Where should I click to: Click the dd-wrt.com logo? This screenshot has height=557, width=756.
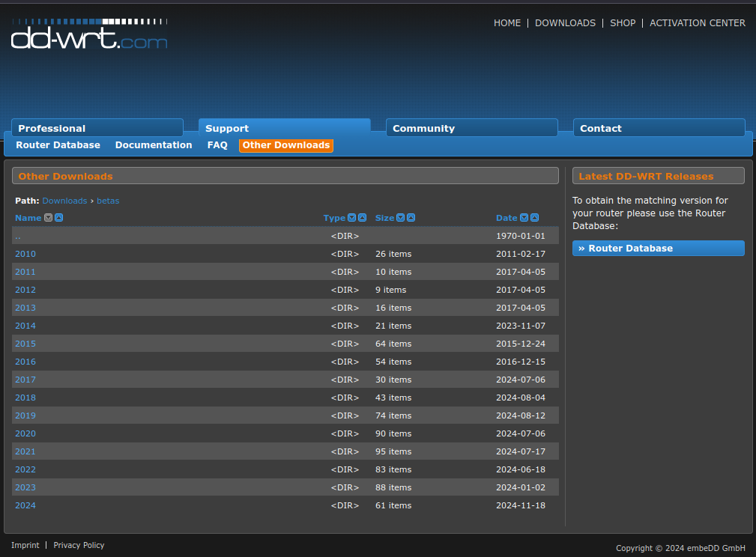pos(89,34)
